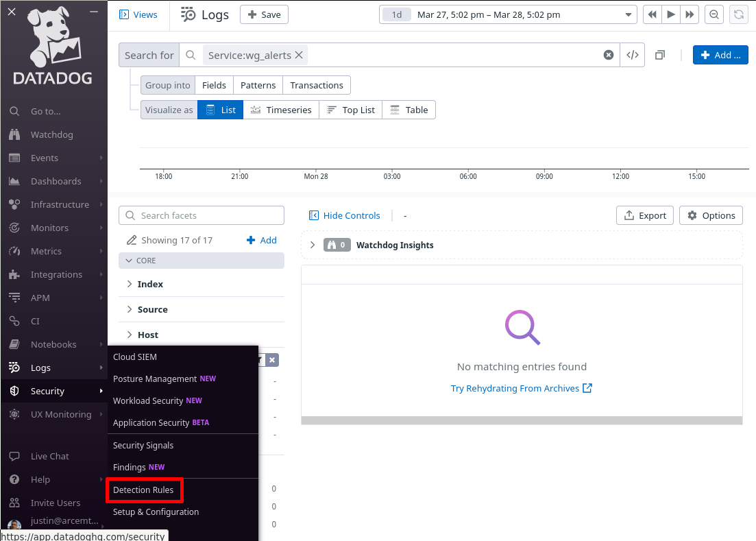756x541 pixels.
Task: Group into Transactions
Action: pyautogui.click(x=317, y=85)
